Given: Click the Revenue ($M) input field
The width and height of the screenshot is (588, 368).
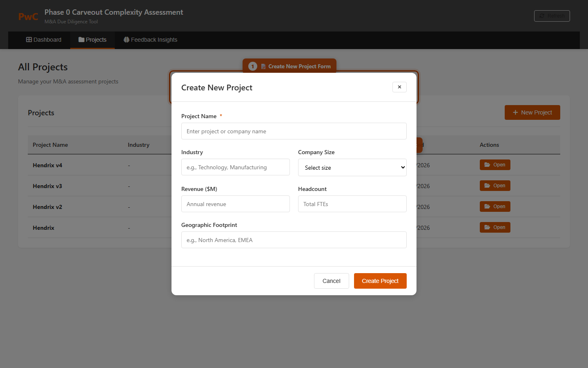Looking at the screenshot, I should 235,204.
